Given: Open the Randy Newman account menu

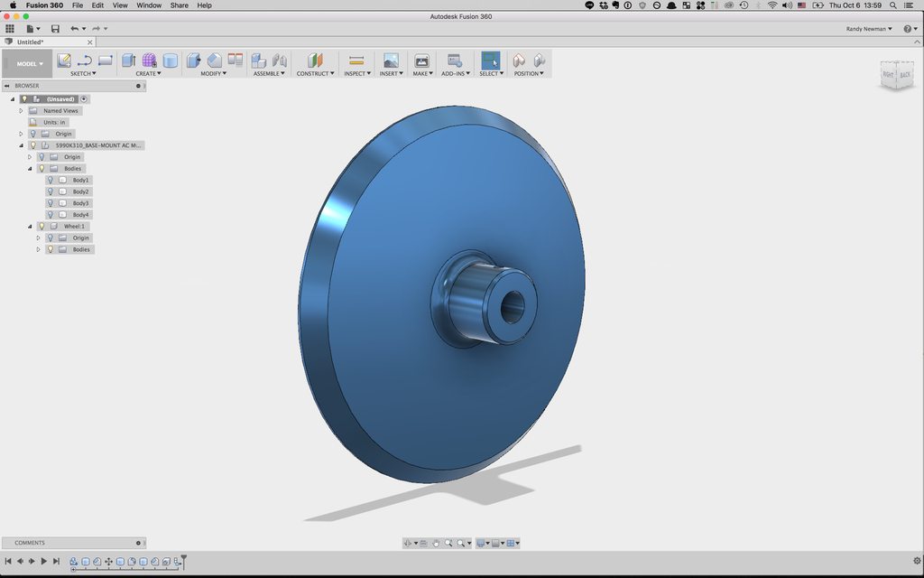Looking at the screenshot, I should [868, 29].
